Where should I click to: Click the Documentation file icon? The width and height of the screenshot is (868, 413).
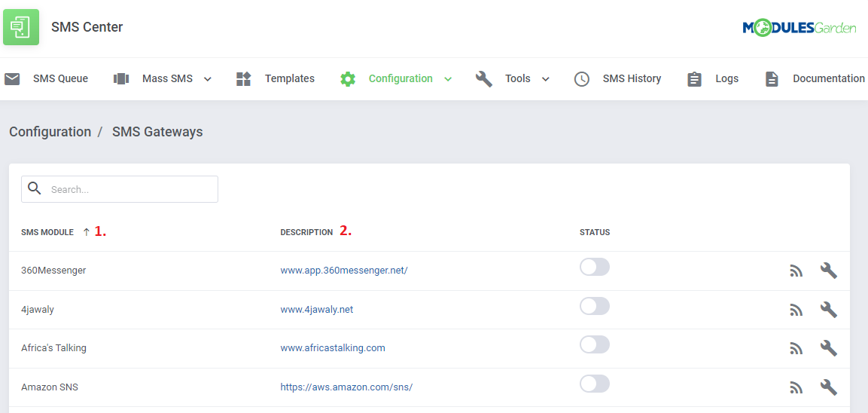coord(772,78)
